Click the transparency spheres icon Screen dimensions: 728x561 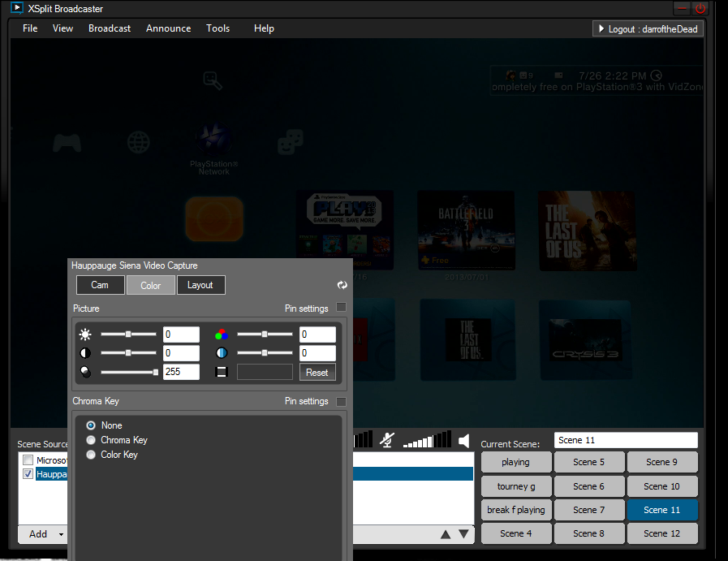click(x=85, y=372)
